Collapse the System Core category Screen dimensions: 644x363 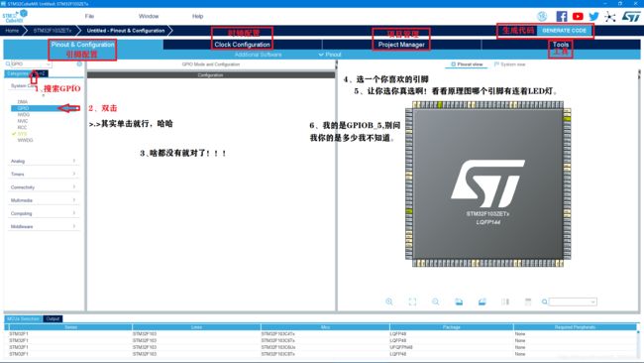click(43, 86)
